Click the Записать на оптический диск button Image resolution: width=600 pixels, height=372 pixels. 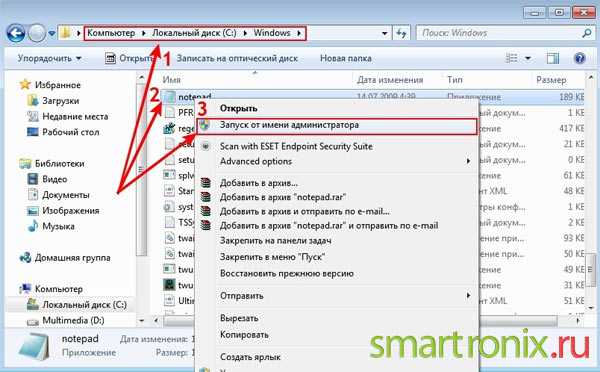pos(237,59)
